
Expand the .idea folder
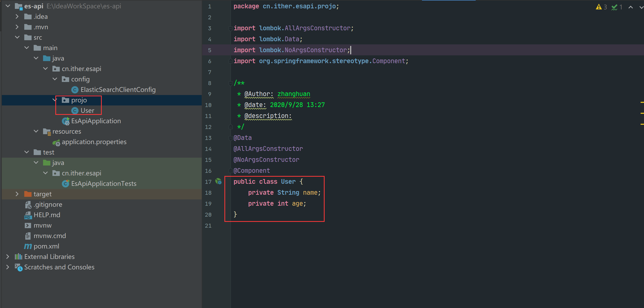(x=17, y=16)
